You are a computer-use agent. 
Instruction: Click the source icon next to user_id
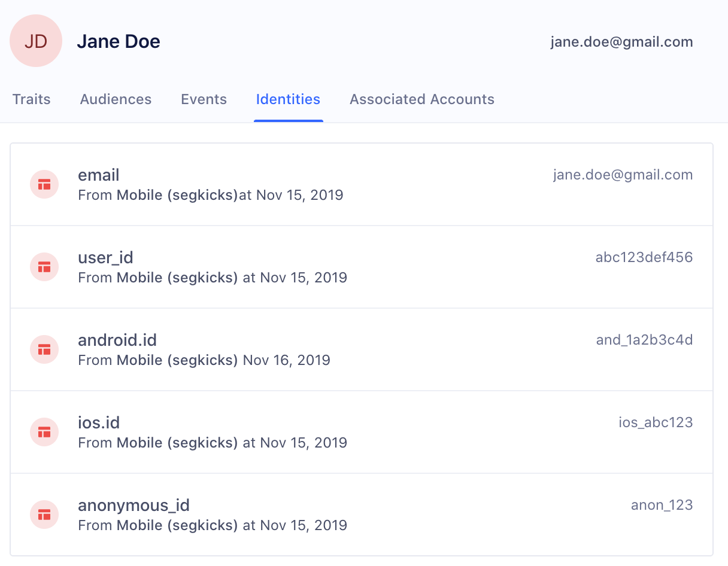coord(44,267)
